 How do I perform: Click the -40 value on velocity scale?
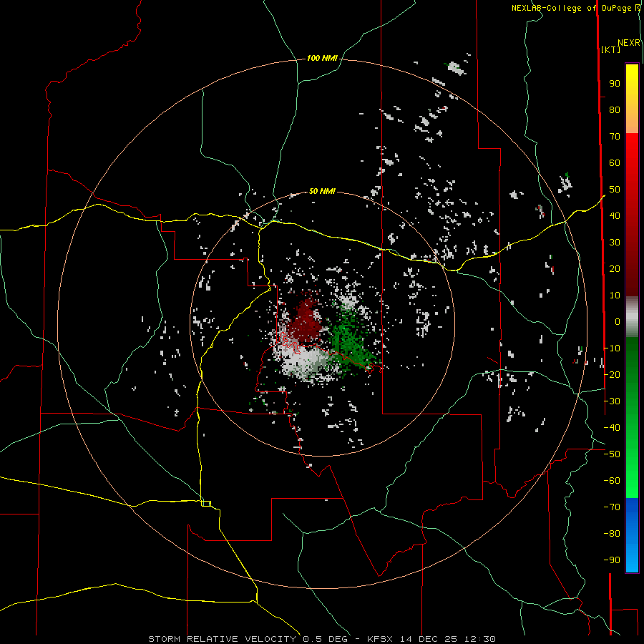coord(612,428)
